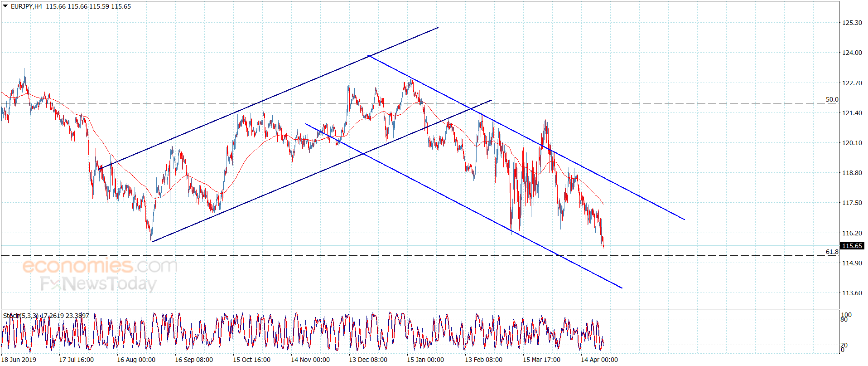Click the 113.60 price axis label
Image resolution: width=868 pixels, height=366 pixels.
tap(852, 293)
